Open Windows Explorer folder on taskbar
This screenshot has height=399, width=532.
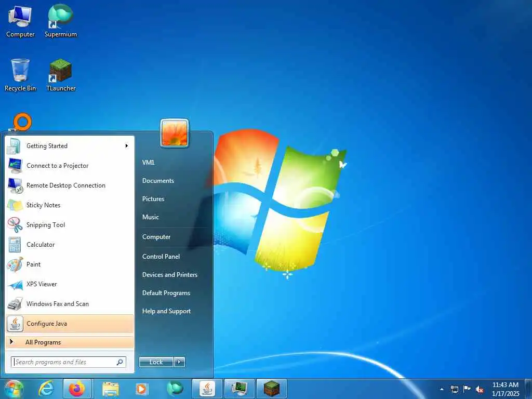[x=111, y=389]
